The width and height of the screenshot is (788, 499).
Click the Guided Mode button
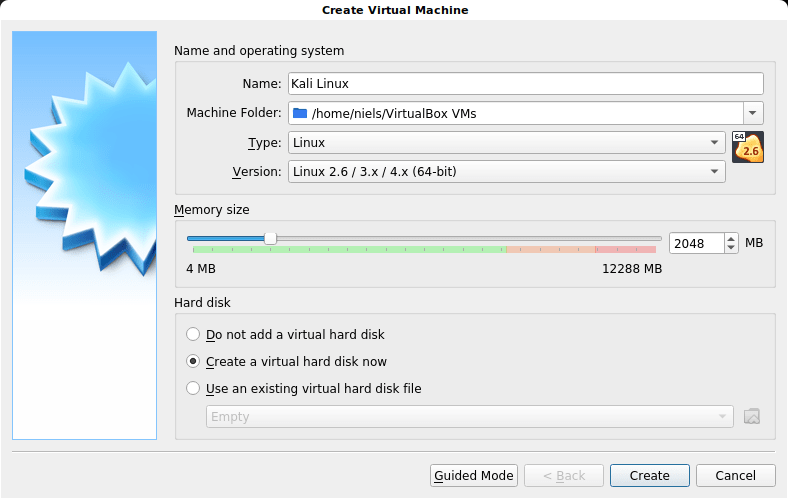(x=474, y=475)
